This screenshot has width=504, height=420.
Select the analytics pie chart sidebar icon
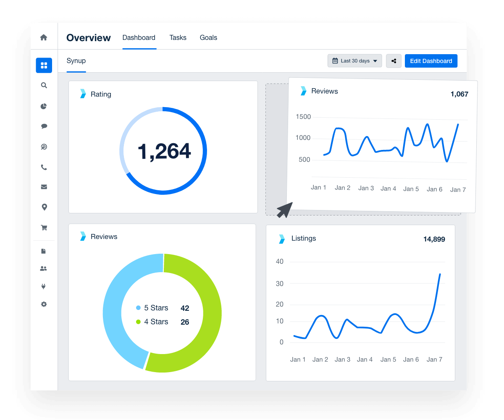pyautogui.click(x=44, y=106)
